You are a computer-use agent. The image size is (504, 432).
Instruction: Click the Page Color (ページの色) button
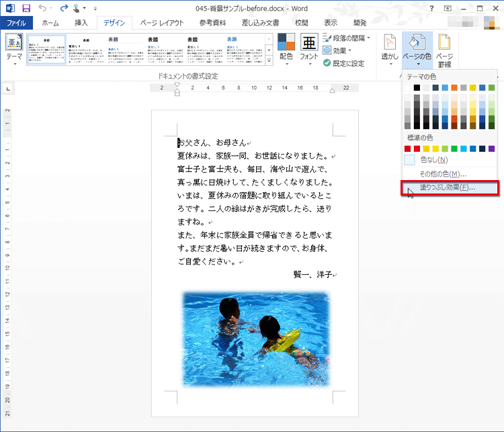click(x=417, y=50)
